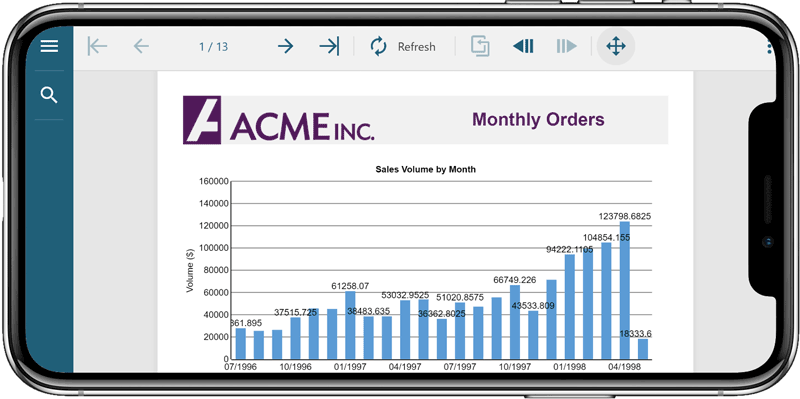Click the 01/1997 axis label
The height and width of the screenshot is (399, 800).
350,367
